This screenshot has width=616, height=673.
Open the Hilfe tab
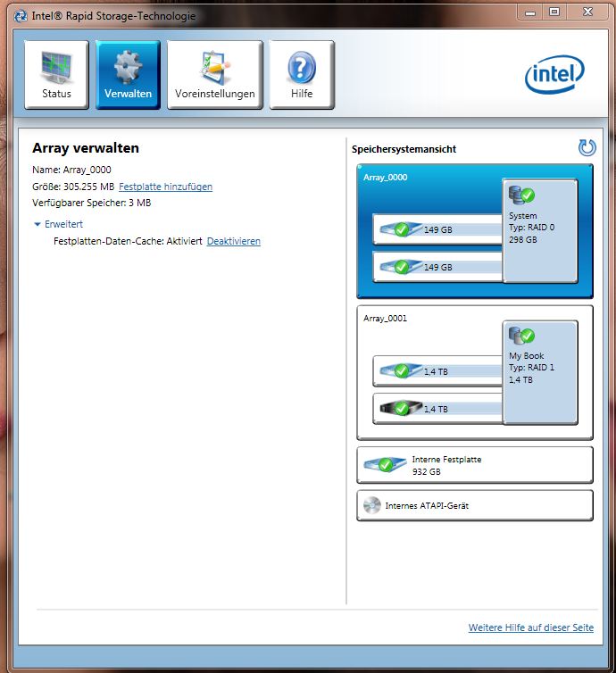point(302,75)
